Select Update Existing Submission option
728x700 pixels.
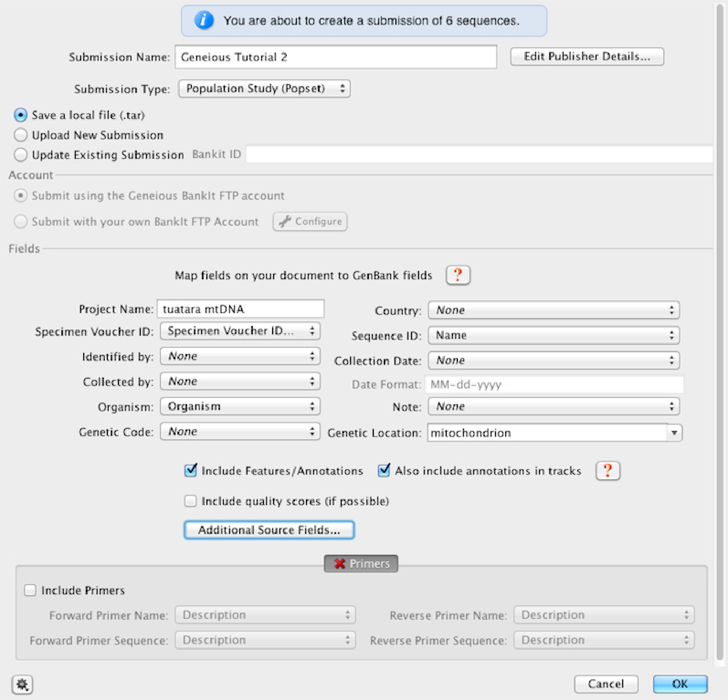tap(20, 155)
